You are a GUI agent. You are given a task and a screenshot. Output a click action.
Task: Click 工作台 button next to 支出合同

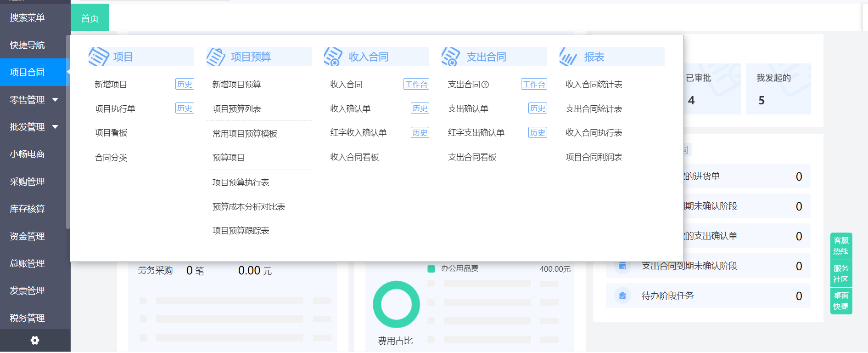point(534,84)
